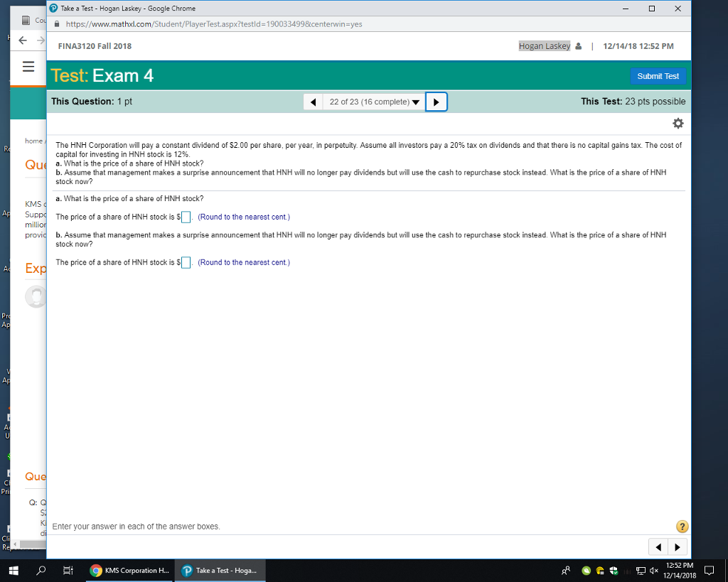Click the Submit Test button

click(658, 76)
